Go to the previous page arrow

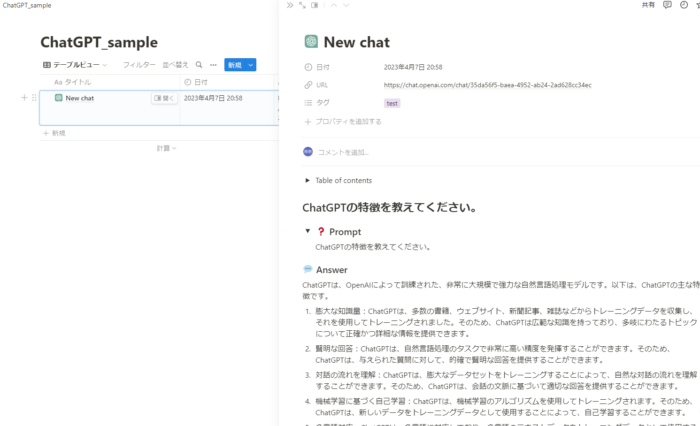333,5
